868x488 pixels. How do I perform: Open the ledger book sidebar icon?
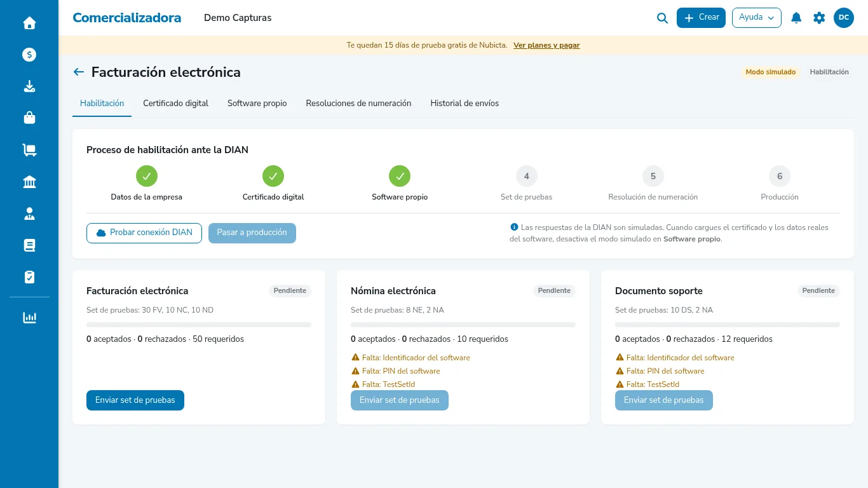[x=29, y=245]
